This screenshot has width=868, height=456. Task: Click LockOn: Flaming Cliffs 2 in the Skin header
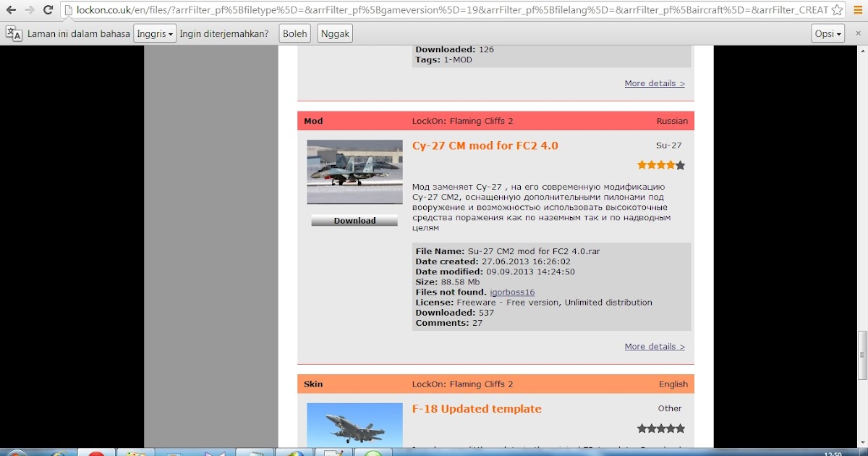pos(462,384)
